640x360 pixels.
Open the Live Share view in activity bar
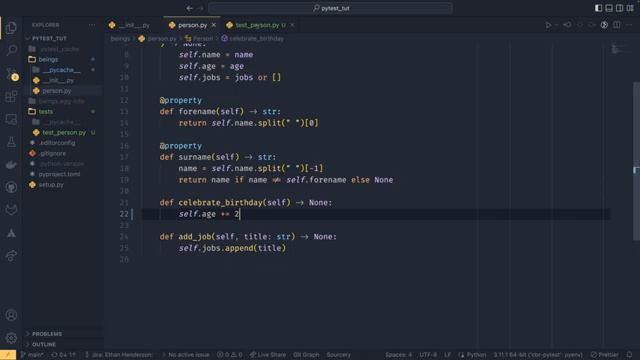pos(11,256)
